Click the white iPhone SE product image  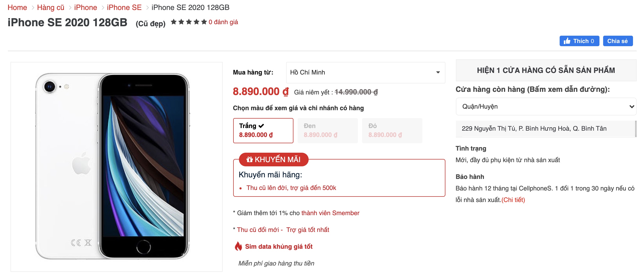(x=113, y=166)
